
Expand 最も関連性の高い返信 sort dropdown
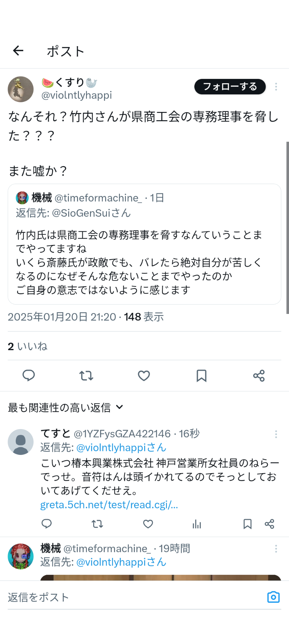click(x=66, y=408)
